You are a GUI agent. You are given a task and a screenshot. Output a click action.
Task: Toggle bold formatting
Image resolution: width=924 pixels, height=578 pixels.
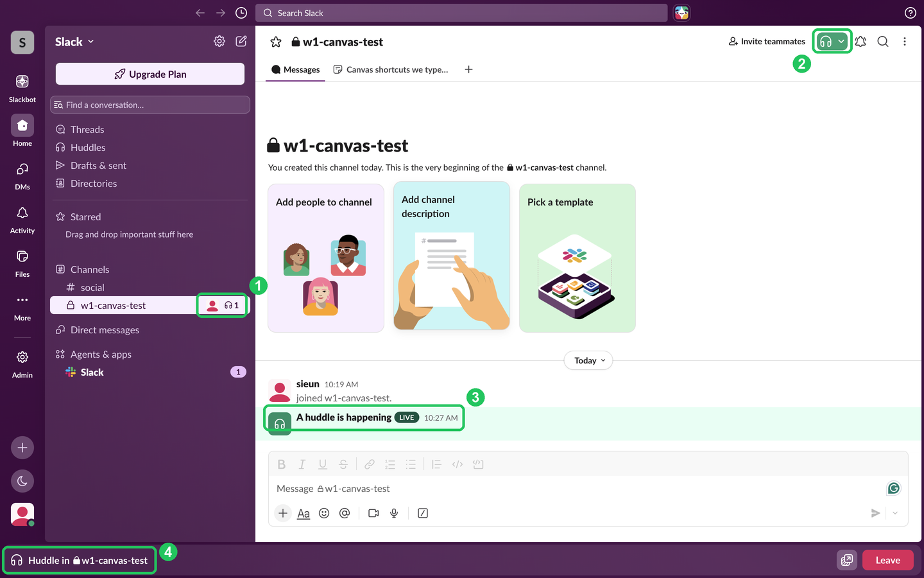pos(281,464)
